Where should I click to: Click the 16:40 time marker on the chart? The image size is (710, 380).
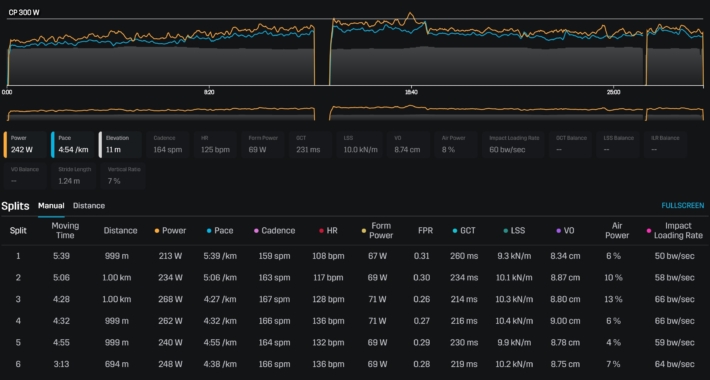pos(411,92)
